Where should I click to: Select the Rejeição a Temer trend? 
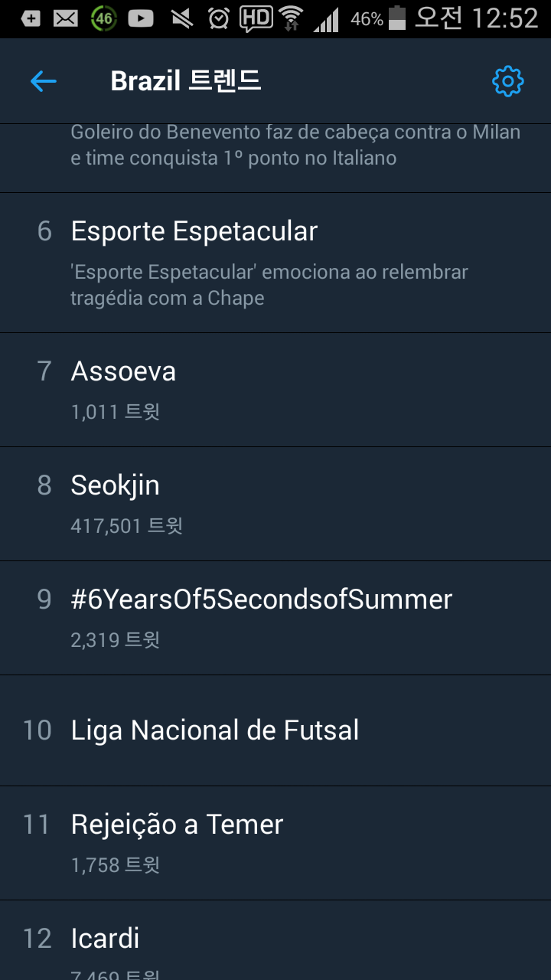177,825
